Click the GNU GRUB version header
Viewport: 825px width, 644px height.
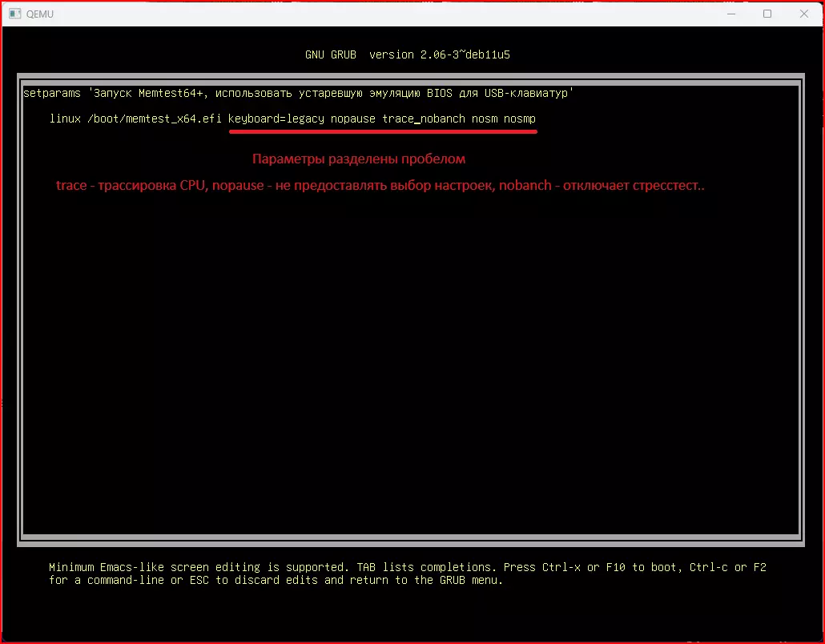coord(407,54)
